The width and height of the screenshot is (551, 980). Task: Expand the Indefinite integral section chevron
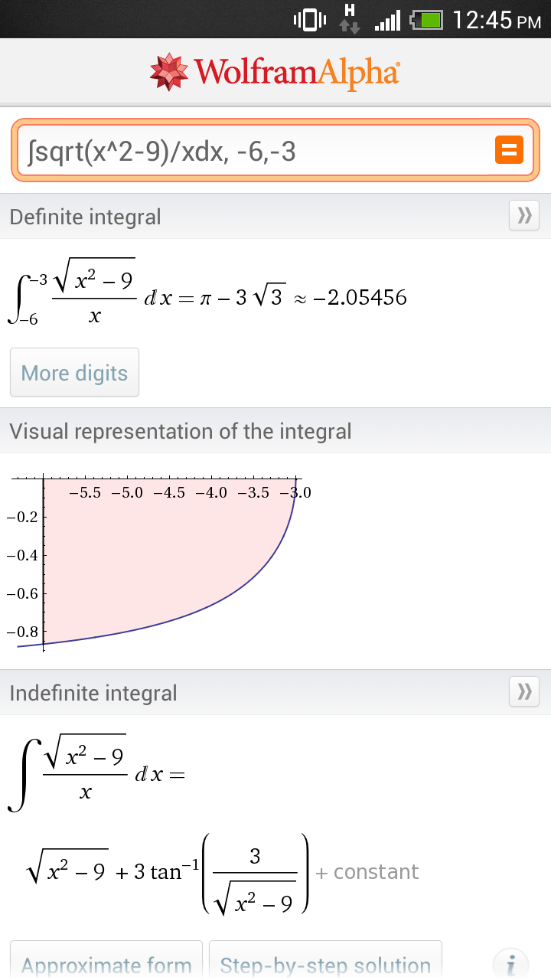523,691
